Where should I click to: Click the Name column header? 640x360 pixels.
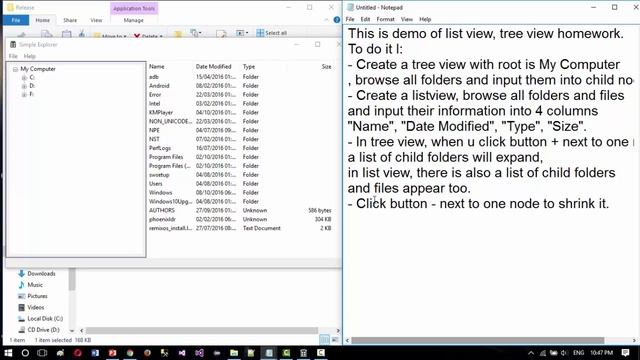click(x=157, y=67)
